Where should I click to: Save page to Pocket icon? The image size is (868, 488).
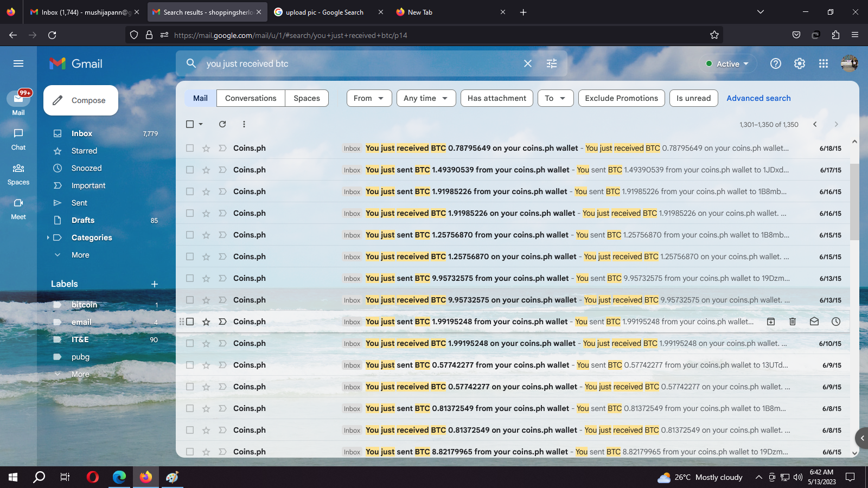click(x=796, y=35)
